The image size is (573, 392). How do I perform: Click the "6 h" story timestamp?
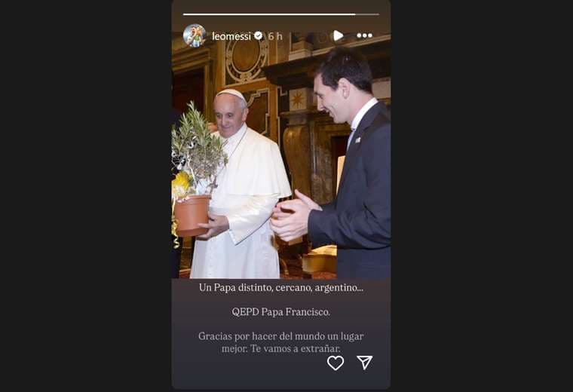click(274, 36)
